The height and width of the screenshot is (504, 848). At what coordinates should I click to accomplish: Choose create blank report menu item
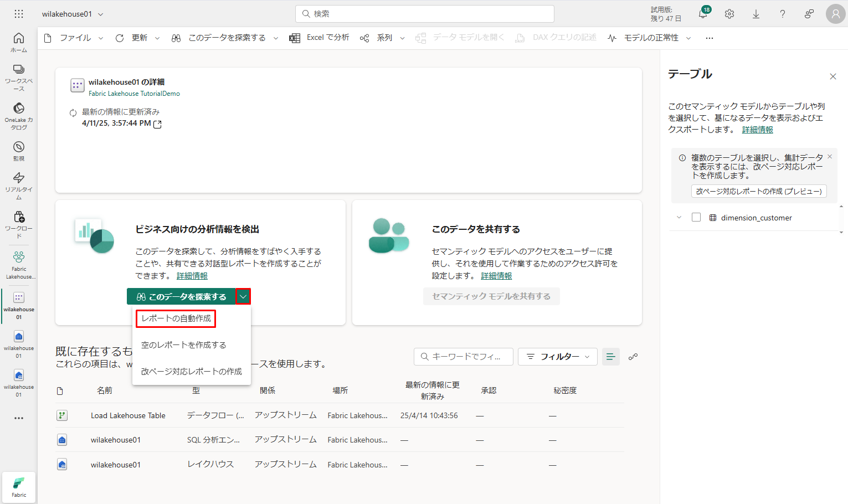(184, 345)
